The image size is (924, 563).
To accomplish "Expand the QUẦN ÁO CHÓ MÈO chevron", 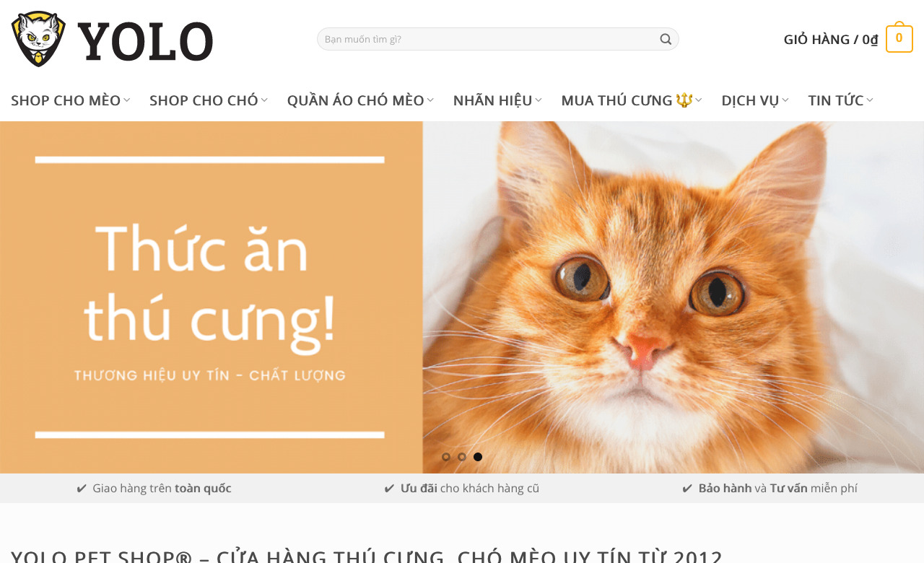I will (x=430, y=100).
